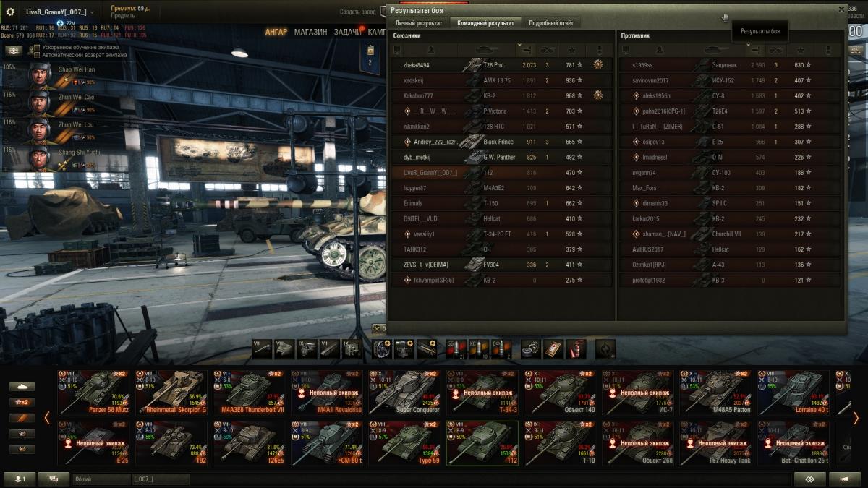This screenshot has width=868, height=488.
Task: Open the ЗАДАЧИ tab
Action: click(348, 32)
